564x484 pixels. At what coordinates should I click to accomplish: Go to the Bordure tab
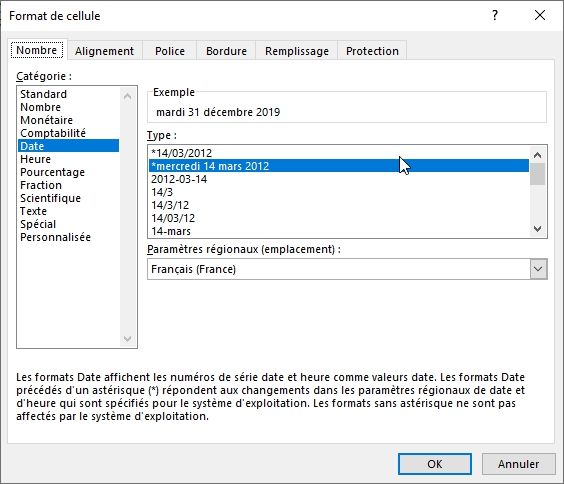(x=226, y=51)
